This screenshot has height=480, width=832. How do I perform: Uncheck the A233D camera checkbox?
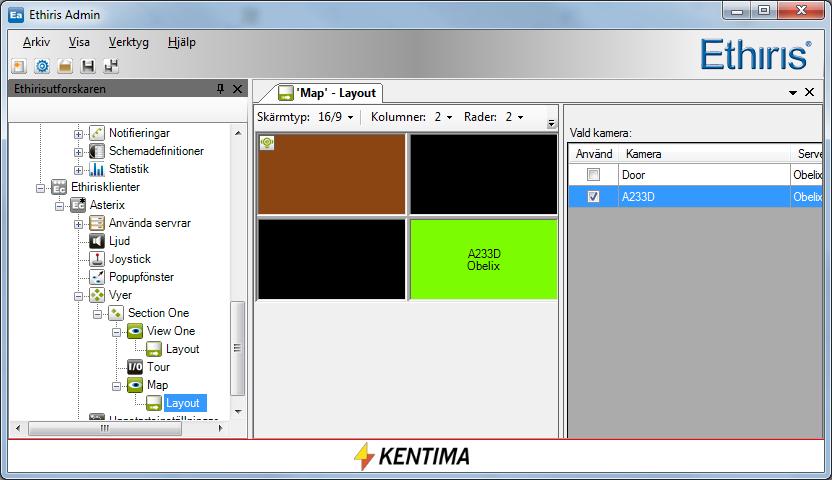pos(593,197)
